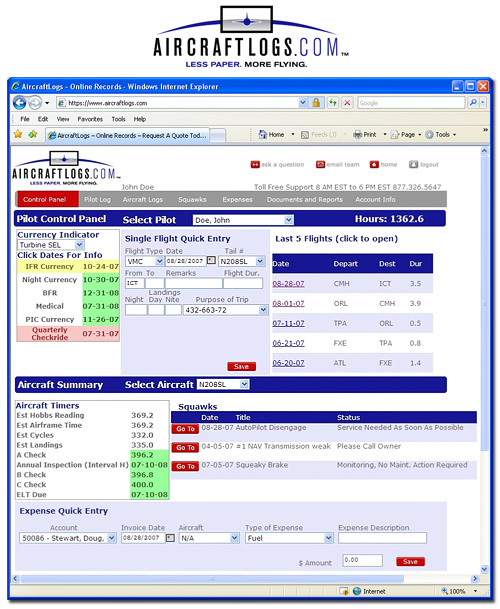Switch to the Pilot Log tab
500x609 pixels.
(97, 200)
